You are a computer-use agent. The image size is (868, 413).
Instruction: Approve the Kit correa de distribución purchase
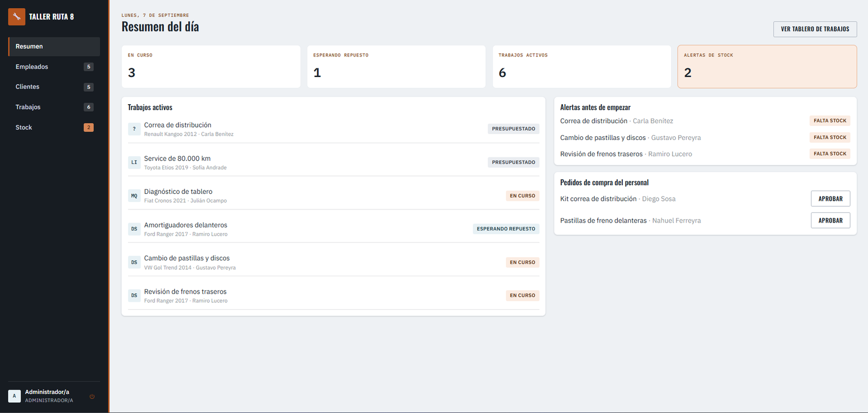831,199
